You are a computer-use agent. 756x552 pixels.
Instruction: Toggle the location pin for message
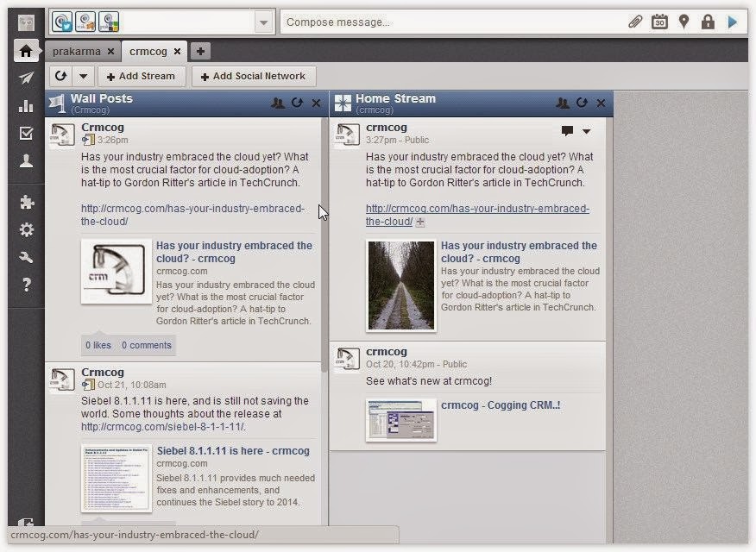coord(684,22)
